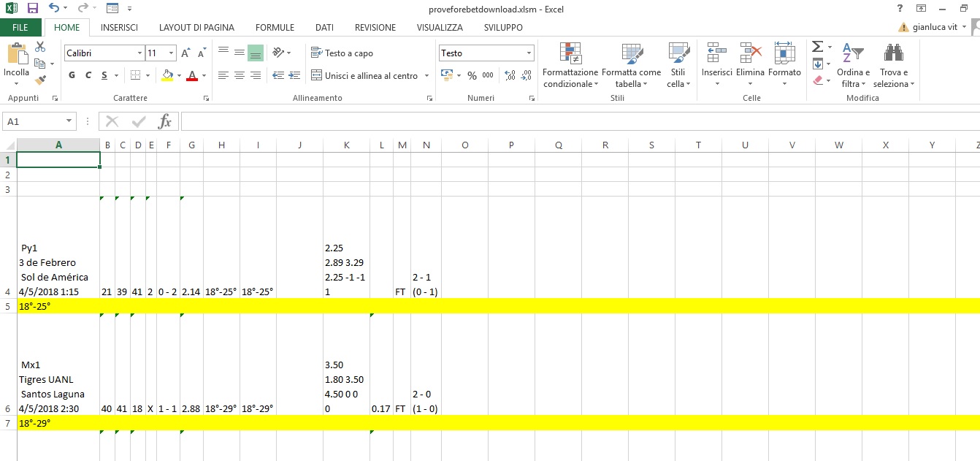Open the Testo number format dropdown

coord(529,53)
